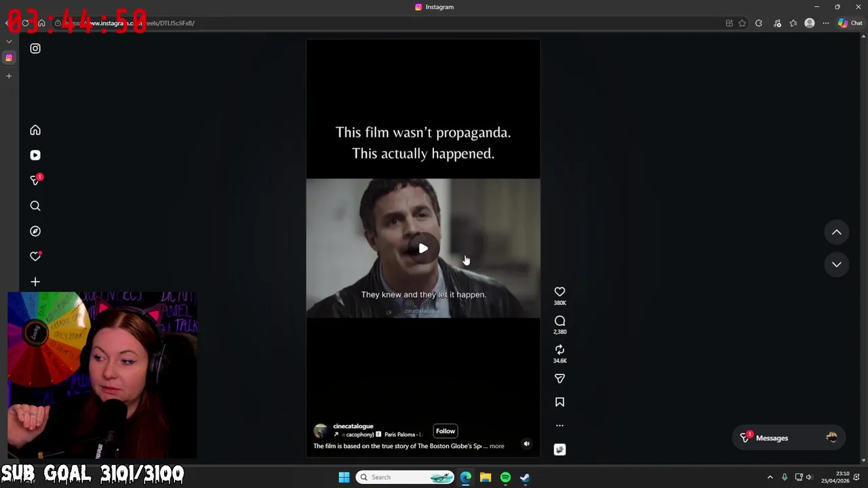The height and width of the screenshot is (488, 868).
Task: Open browser favorites list icon
Action: (793, 23)
